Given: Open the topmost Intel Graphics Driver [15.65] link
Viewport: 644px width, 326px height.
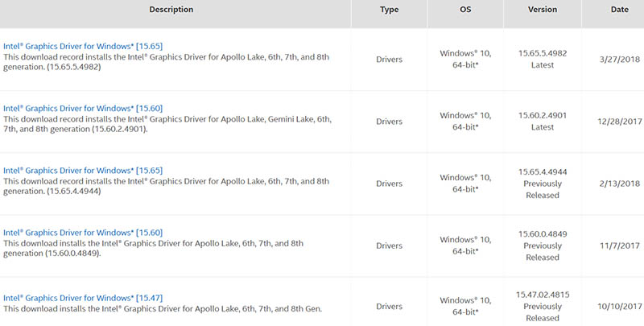Looking at the screenshot, I should 83,46.
